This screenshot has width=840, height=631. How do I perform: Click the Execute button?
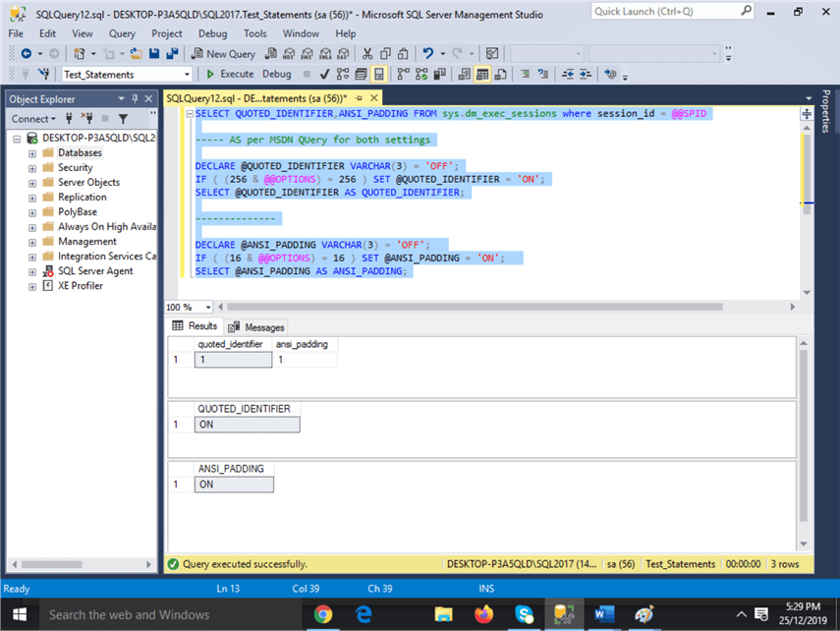230,74
